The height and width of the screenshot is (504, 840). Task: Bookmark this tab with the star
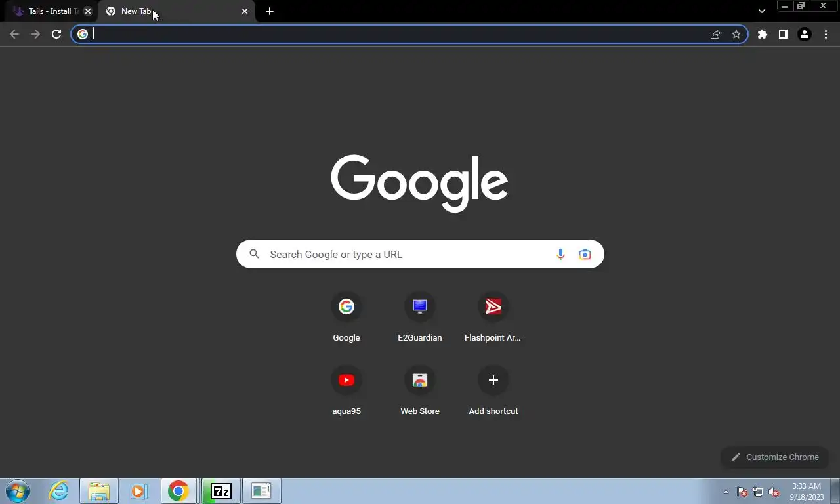(x=736, y=34)
